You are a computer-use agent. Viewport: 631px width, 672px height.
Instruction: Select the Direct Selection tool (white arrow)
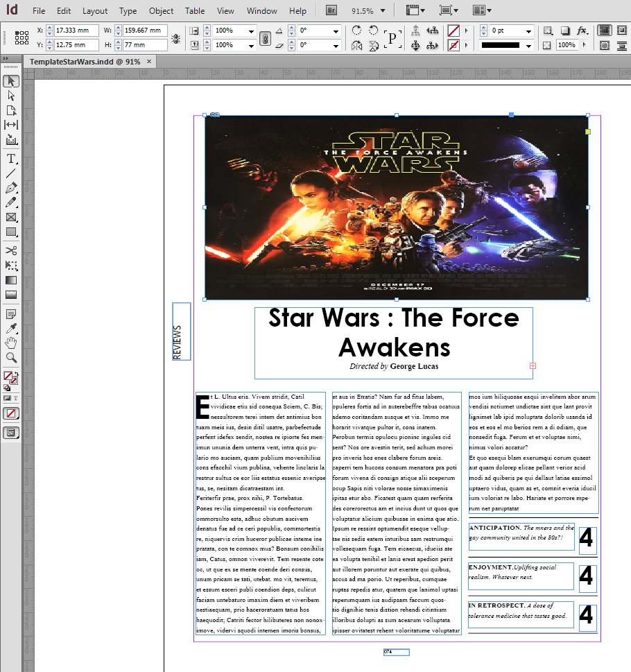point(11,96)
